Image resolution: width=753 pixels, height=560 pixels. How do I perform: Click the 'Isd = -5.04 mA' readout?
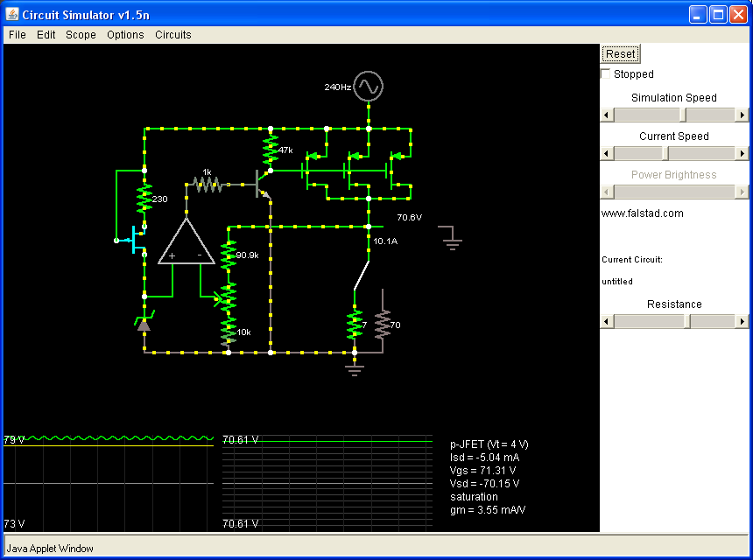click(x=484, y=458)
